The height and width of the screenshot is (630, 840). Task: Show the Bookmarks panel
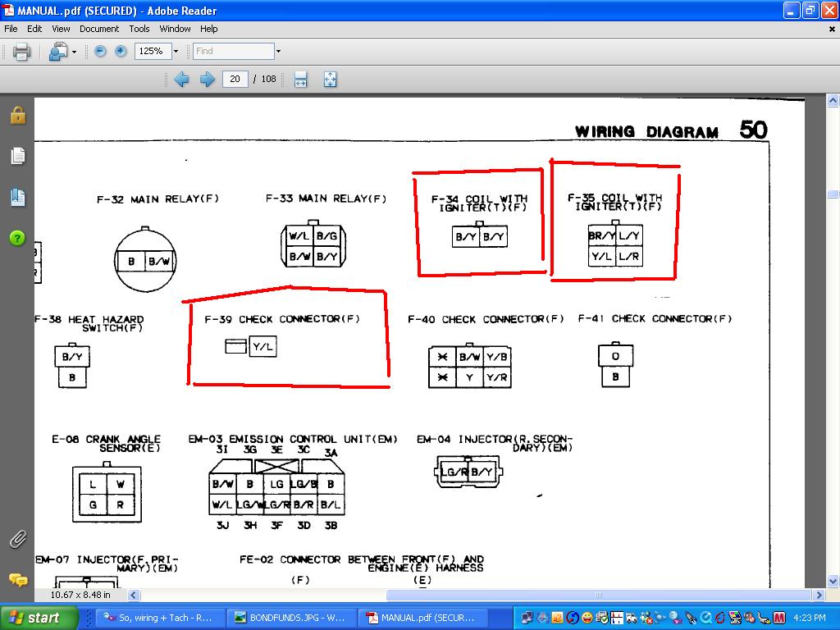tap(17, 197)
